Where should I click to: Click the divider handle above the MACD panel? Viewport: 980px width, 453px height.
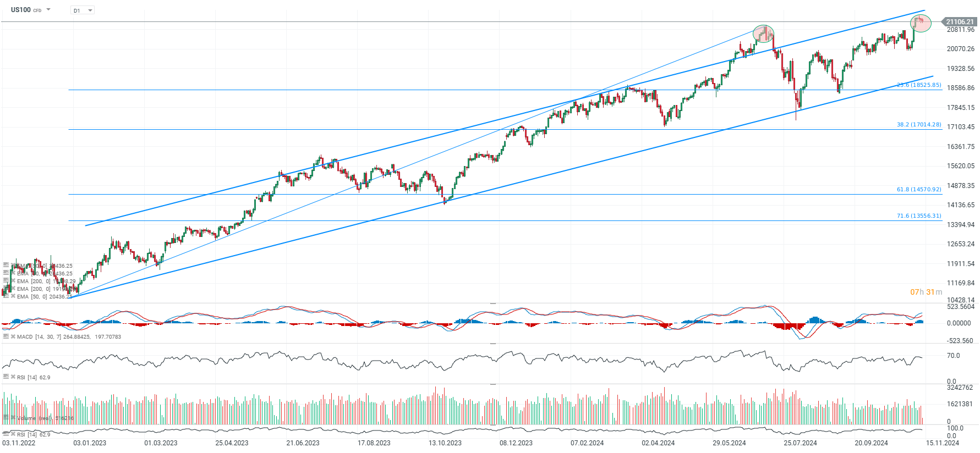pyautogui.click(x=493, y=303)
